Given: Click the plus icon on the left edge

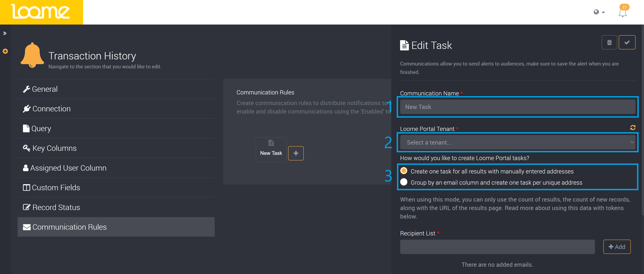Looking at the screenshot, I should click(5, 51).
